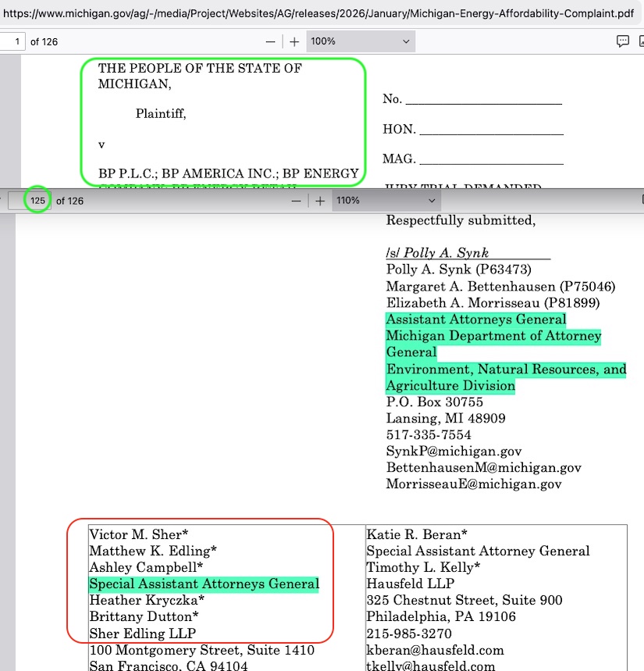
Task: Click the michigan.gov PDF URL address bar
Action: point(312,13)
